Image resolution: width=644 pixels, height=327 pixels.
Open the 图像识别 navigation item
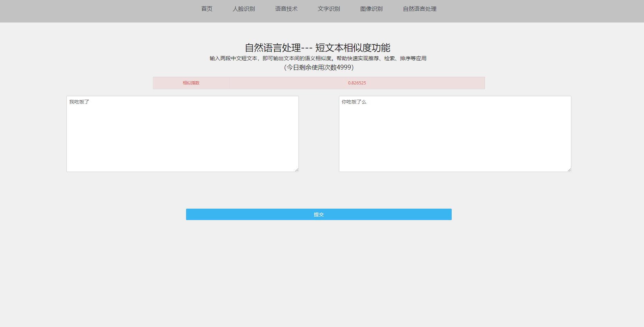click(371, 9)
